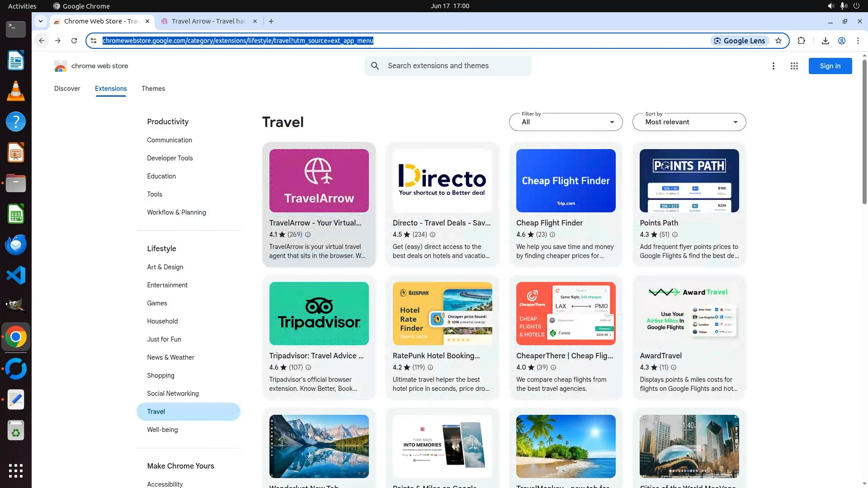Screen dimensions: 868x488
Task: Open the web store three-dot options menu
Action: click(x=773, y=66)
